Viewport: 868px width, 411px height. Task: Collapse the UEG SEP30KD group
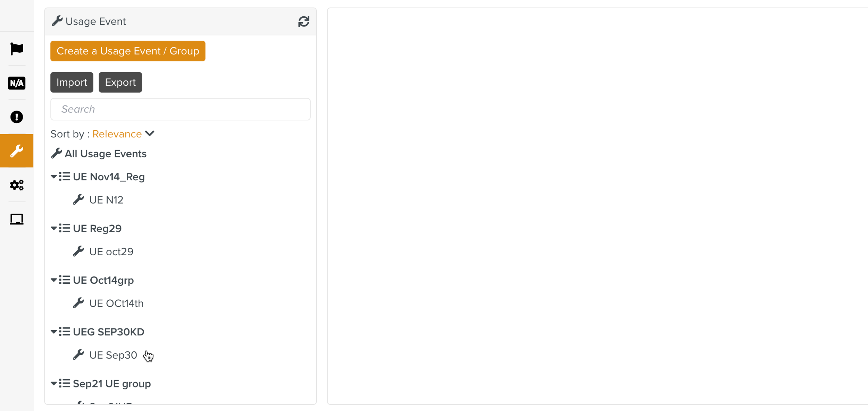click(x=54, y=332)
